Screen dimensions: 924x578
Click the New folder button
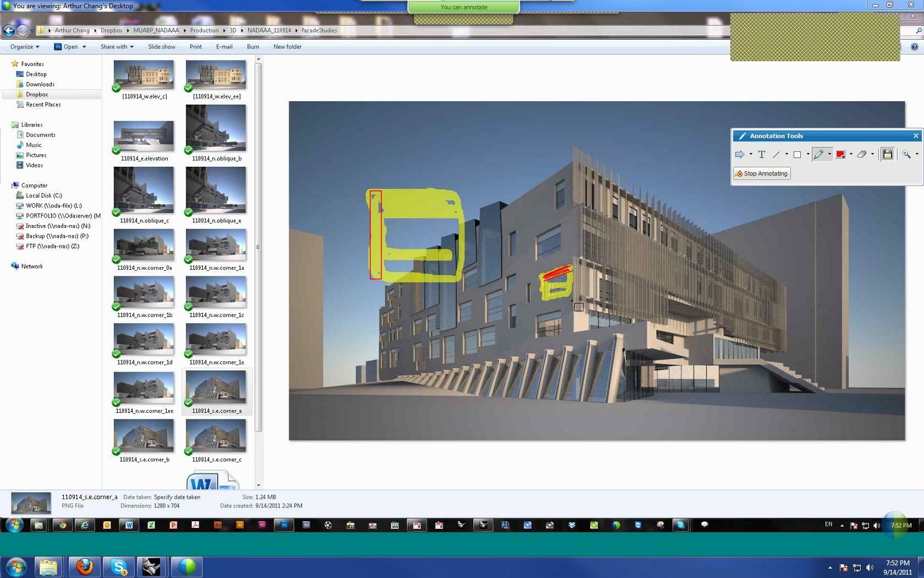[x=287, y=47]
